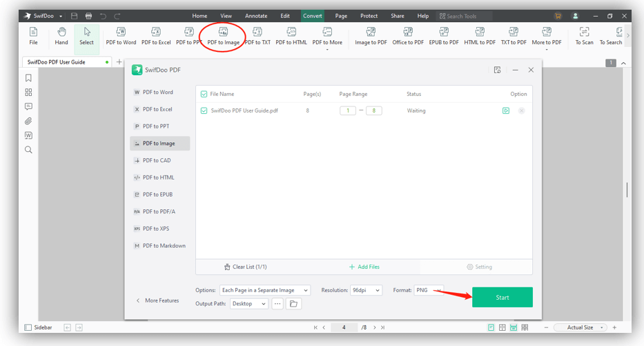Screen dimensions: 644x346
Task: Switch to the Protect menu tab
Action: tap(369, 16)
